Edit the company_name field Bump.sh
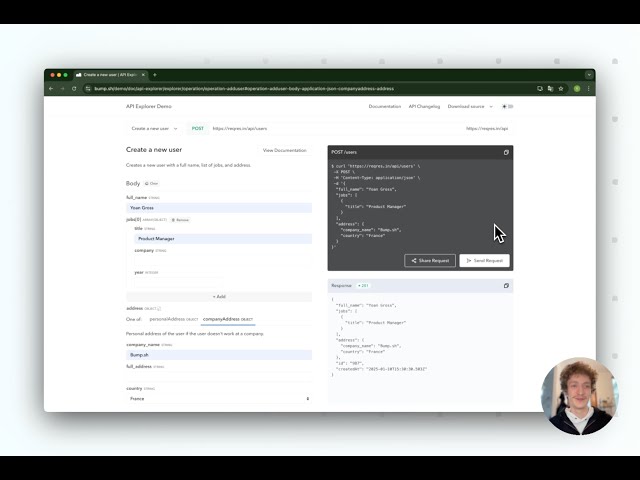 coord(219,355)
